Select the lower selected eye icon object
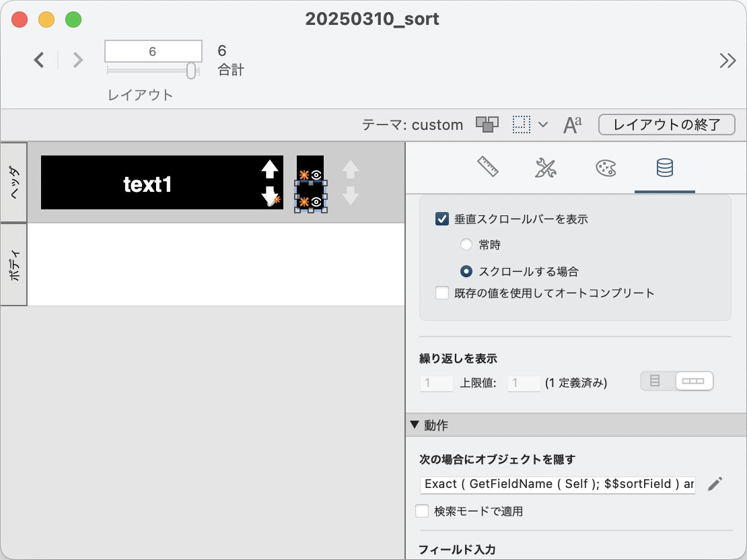Screen dimensions: 747x560 (311, 196)
